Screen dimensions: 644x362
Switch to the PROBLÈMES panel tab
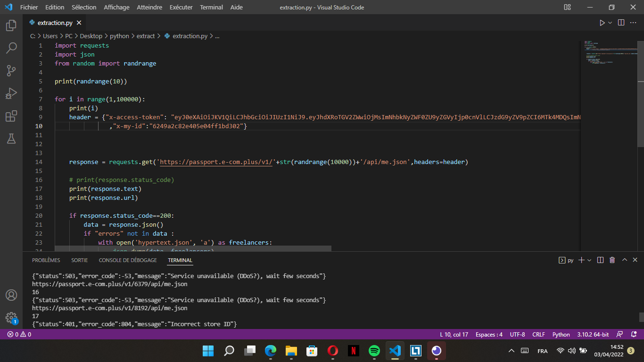[46, 260]
